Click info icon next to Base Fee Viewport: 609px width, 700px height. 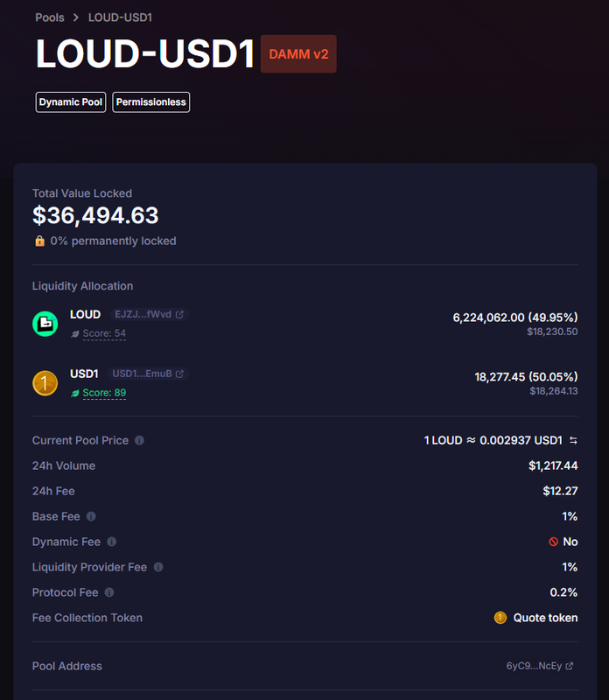coord(91,517)
